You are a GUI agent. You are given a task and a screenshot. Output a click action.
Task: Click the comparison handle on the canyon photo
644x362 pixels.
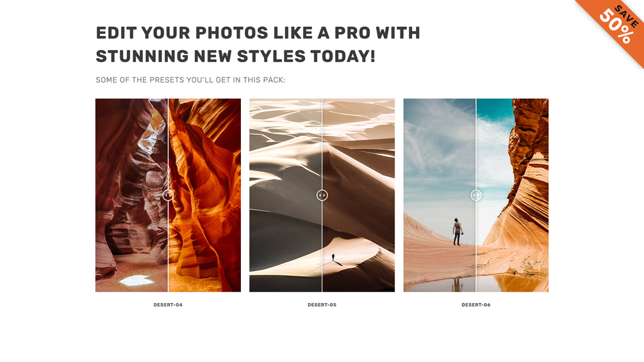tap(168, 195)
